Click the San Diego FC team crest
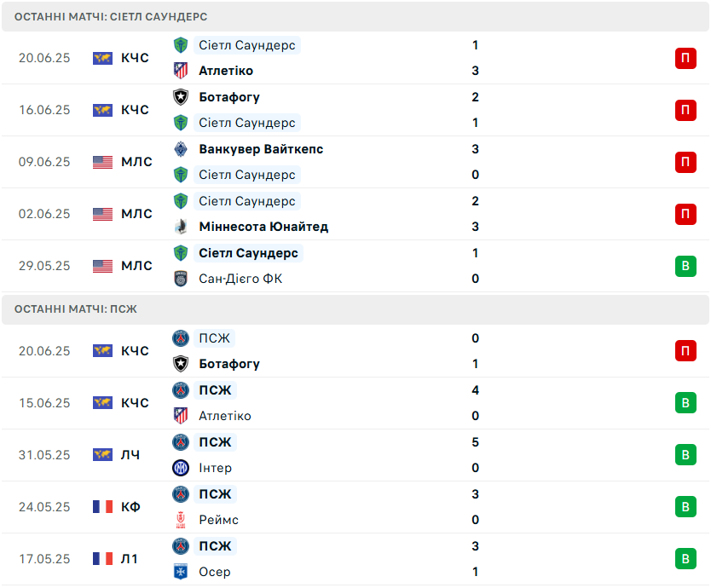The width and height of the screenshot is (711, 588). (181, 279)
